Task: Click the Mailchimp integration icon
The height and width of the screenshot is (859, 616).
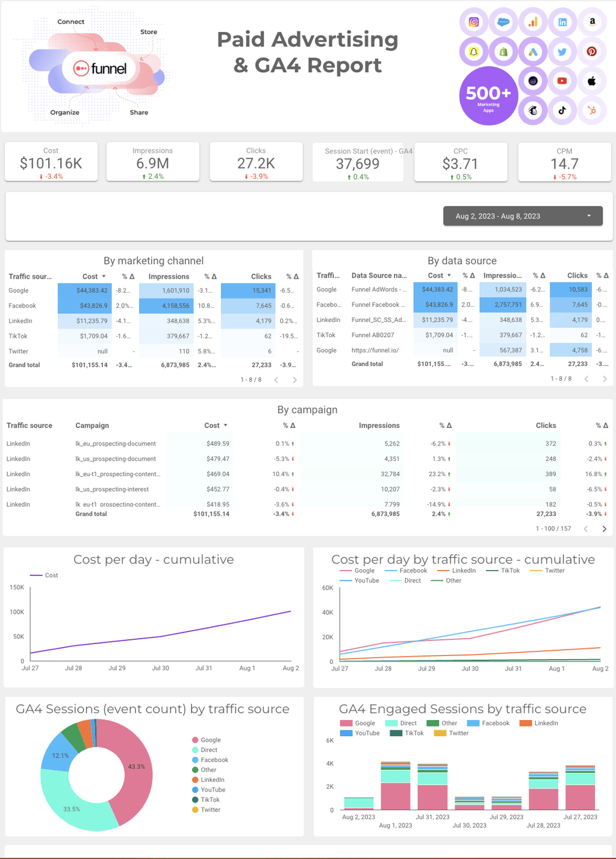Action: pos(532,111)
